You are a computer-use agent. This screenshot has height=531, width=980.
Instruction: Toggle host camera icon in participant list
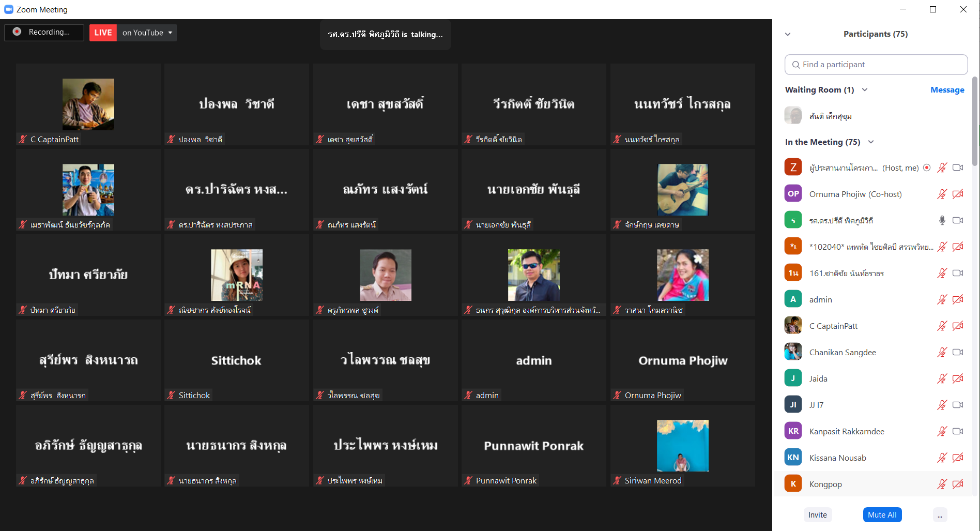pyautogui.click(x=958, y=168)
